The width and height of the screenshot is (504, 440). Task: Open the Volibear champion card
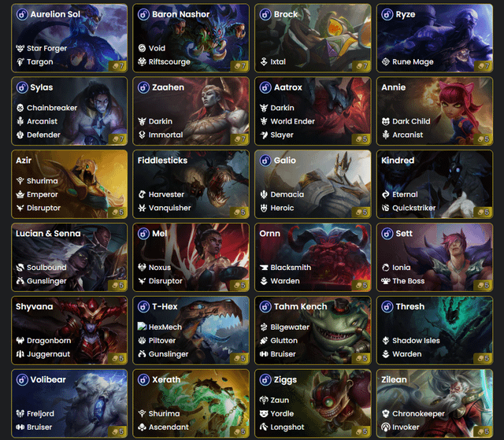(69, 403)
